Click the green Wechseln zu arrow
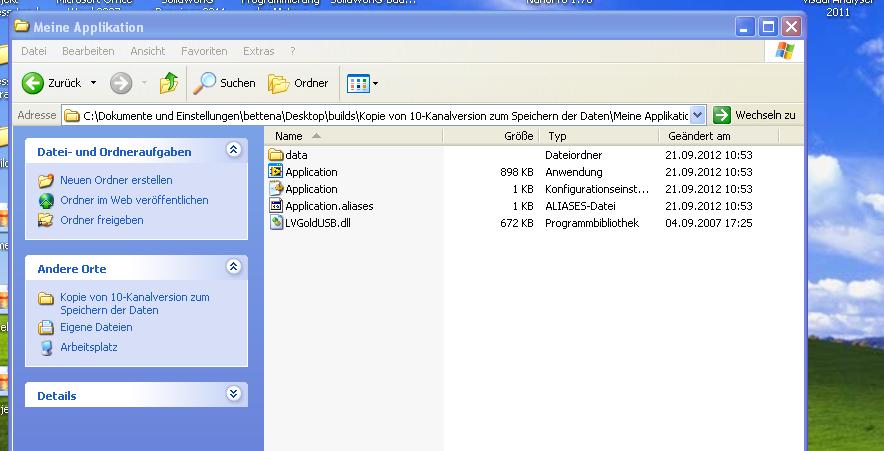 point(722,115)
